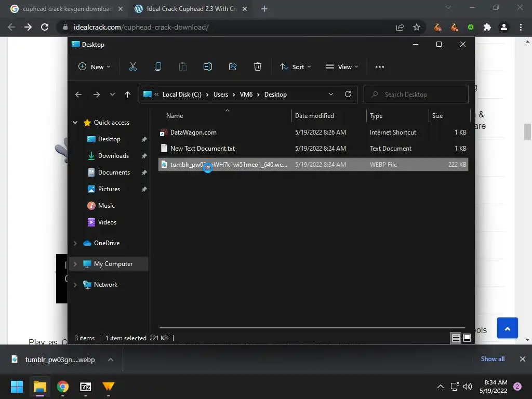
Task: Open Videos folder in the sidebar
Action: pos(107,222)
